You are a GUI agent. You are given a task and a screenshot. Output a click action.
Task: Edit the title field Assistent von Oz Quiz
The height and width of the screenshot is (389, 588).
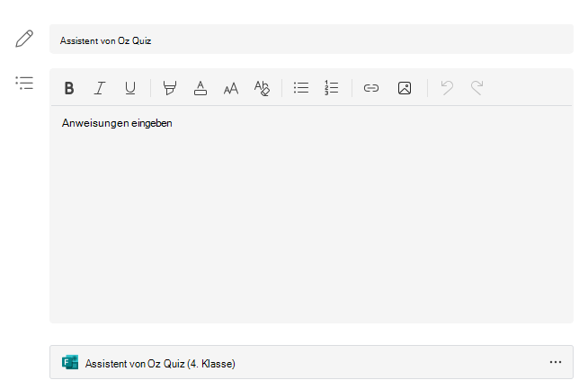(x=311, y=39)
